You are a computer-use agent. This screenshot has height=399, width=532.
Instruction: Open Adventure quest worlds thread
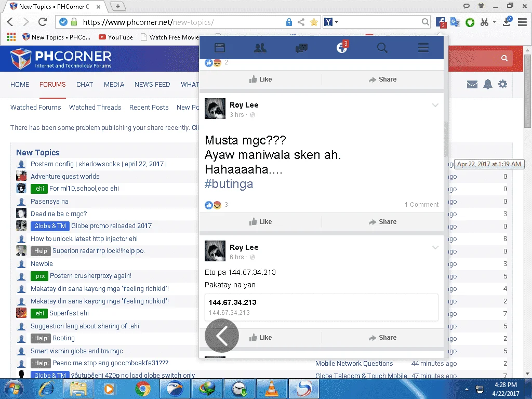click(x=65, y=177)
